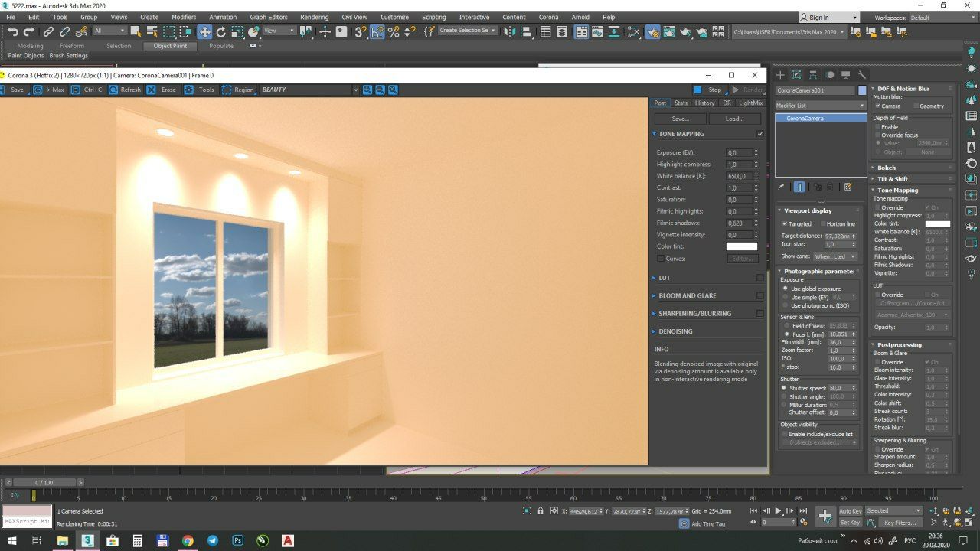Click the Color tint white swatch in VFB
This screenshot has width=980, height=551.
pyautogui.click(x=741, y=246)
